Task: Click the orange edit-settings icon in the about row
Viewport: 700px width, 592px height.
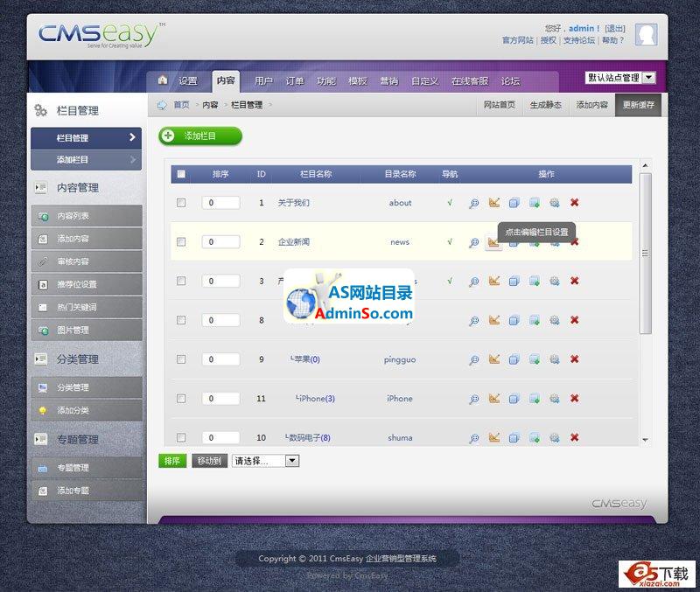Action: coord(493,203)
